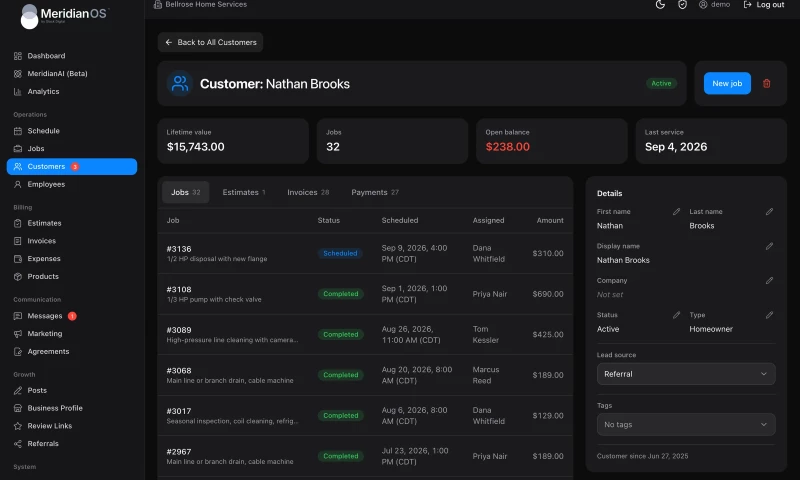Select Customers in sidebar

coord(72,166)
